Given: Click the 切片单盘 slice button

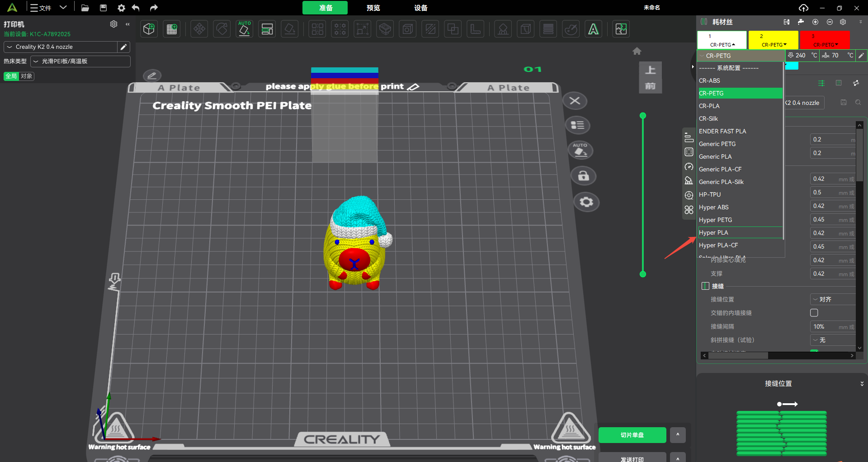Looking at the screenshot, I should click(632, 435).
